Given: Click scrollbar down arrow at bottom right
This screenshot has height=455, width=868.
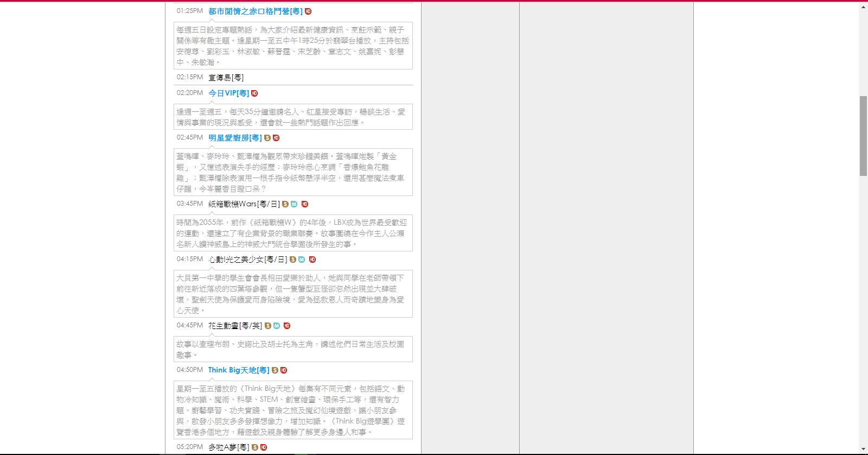Looking at the screenshot, I should (863, 450).
